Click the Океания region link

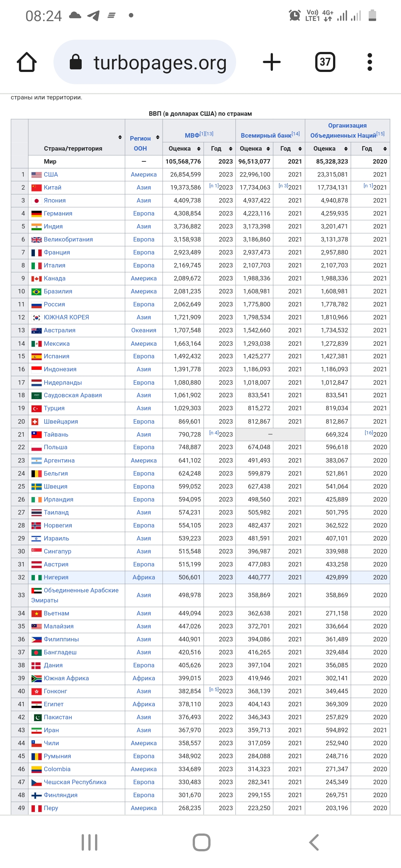[x=144, y=330]
